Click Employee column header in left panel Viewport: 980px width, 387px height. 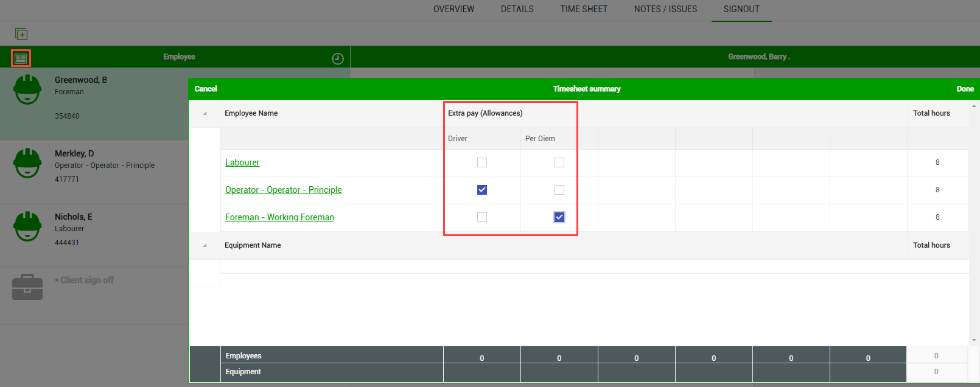(179, 57)
